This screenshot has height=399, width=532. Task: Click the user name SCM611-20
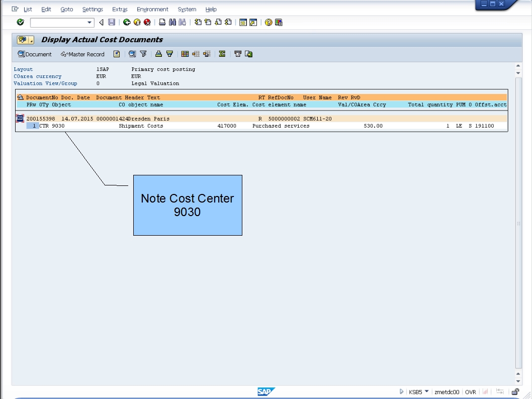[x=317, y=119]
